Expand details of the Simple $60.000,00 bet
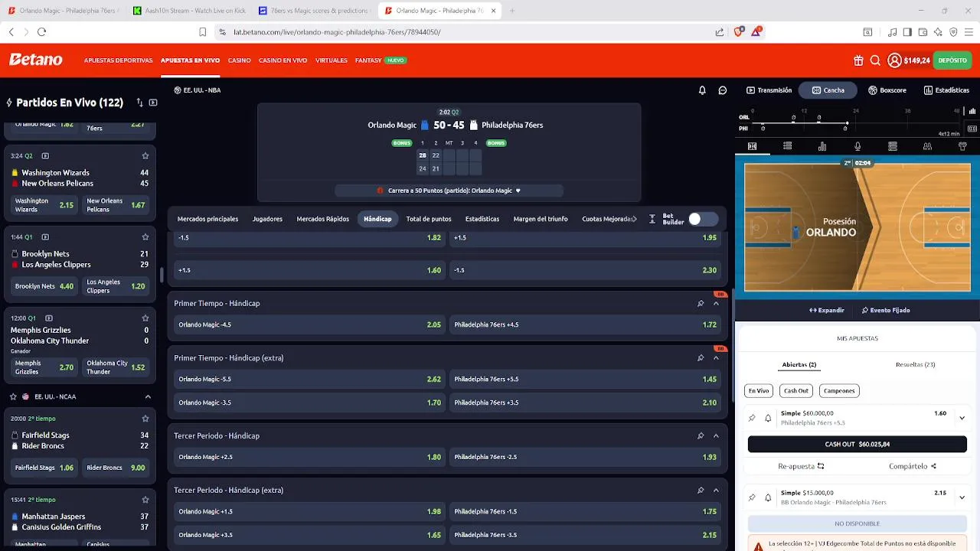The width and height of the screenshot is (980, 551). [x=962, y=418]
